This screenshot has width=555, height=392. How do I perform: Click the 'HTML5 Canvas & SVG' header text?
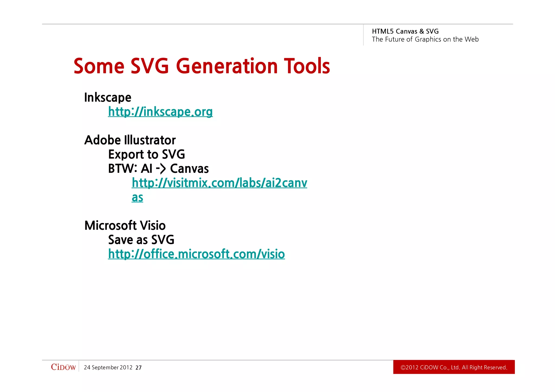405,31
